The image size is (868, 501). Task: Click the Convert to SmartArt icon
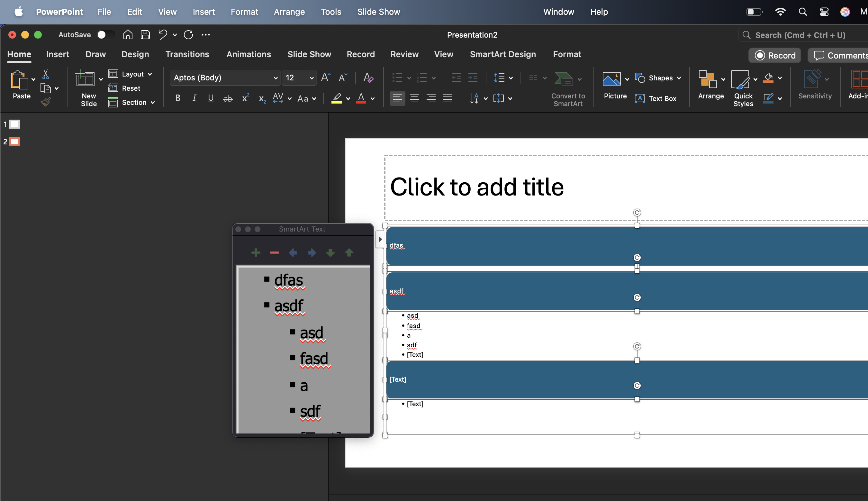click(x=564, y=79)
